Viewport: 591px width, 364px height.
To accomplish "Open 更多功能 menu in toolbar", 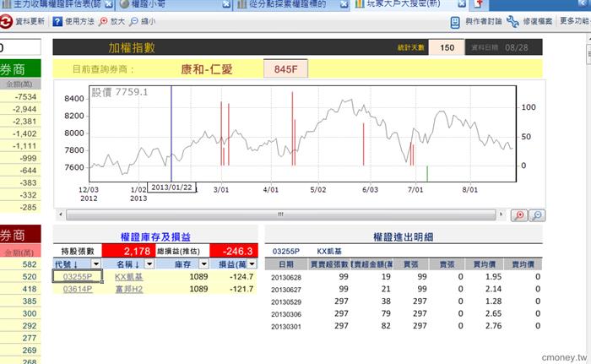I will click(x=575, y=21).
